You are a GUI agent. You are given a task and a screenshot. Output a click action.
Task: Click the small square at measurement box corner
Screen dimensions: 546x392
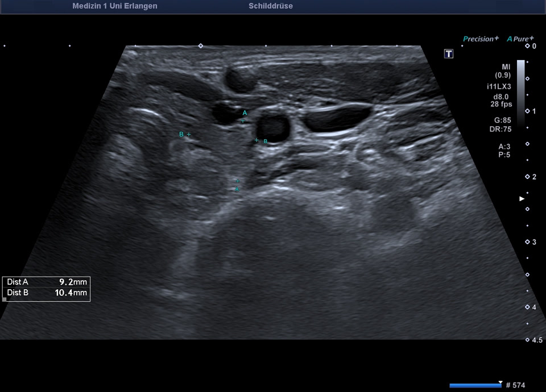5,299
